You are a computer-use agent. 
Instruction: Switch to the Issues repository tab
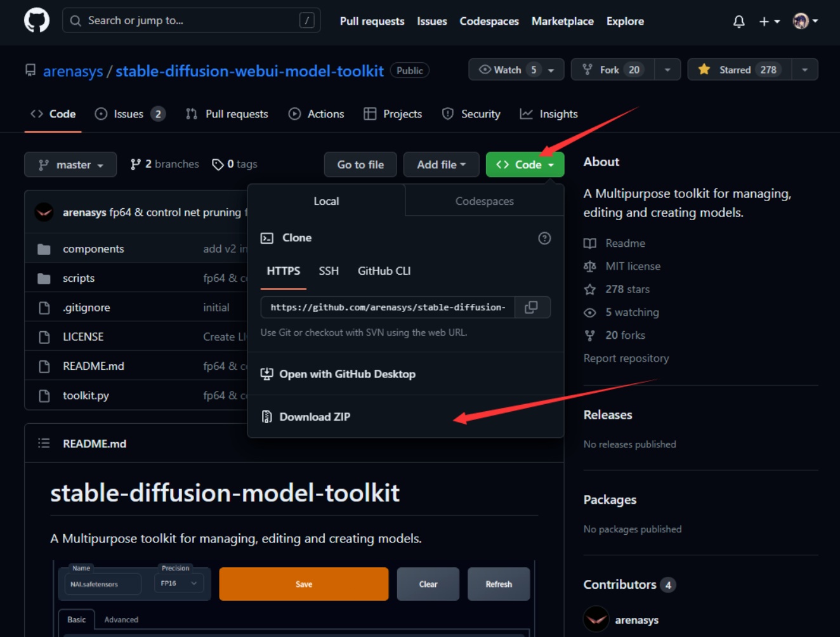point(130,114)
